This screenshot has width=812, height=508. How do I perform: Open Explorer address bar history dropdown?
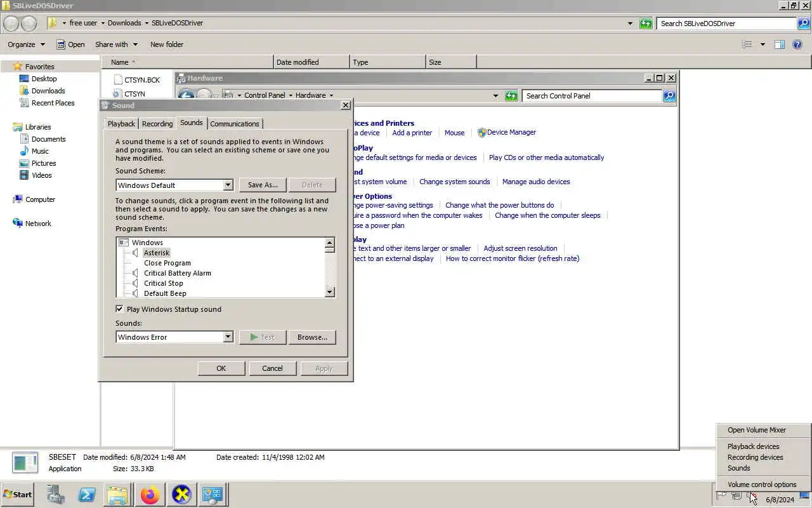pos(630,23)
